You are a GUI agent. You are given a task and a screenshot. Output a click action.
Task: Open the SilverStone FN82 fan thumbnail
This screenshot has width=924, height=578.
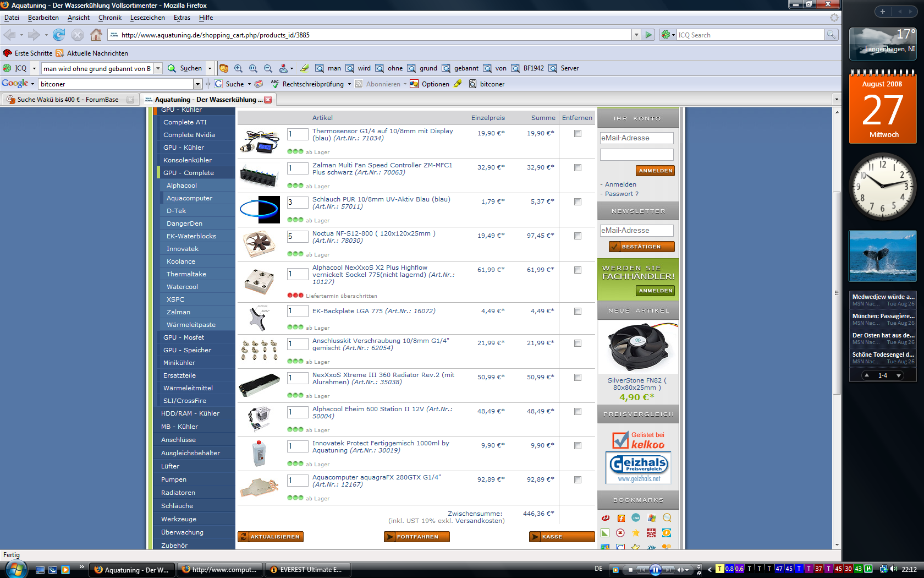[638, 348]
